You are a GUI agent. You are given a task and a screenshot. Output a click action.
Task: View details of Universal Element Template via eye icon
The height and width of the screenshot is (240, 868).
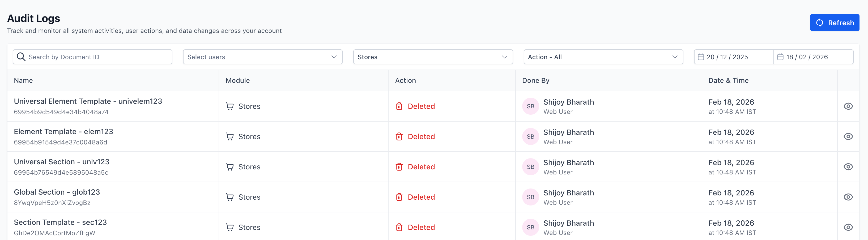(849, 106)
